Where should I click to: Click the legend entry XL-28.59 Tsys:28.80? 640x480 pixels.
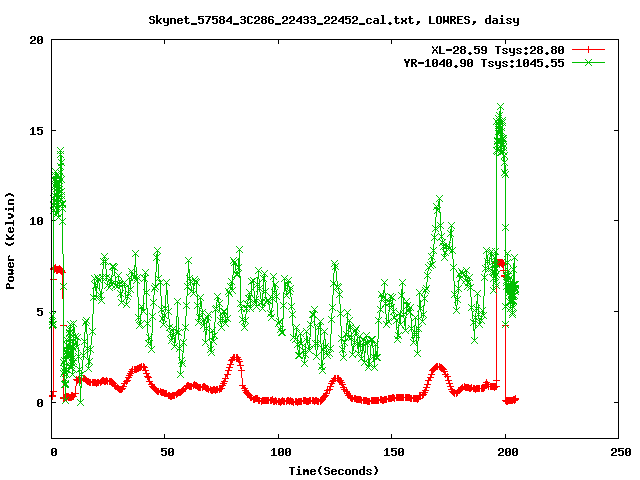pyautogui.click(x=498, y=50)
